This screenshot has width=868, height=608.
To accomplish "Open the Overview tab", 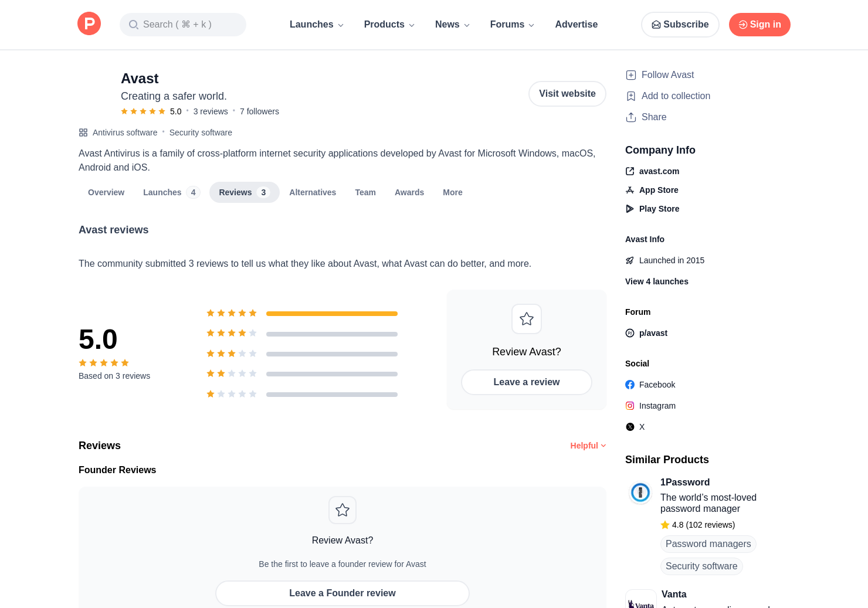I will tap(106, 192).
